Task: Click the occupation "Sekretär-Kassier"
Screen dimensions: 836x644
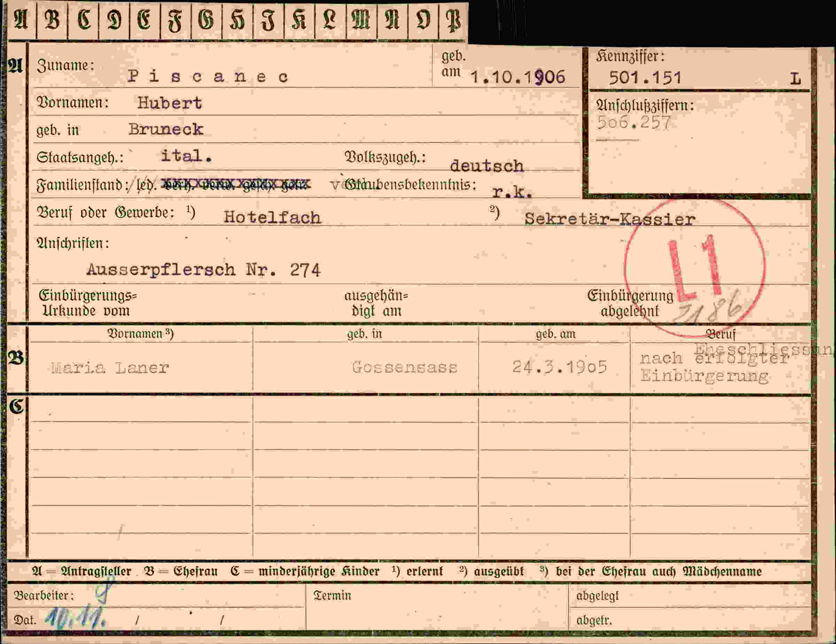Action: [x=610, y=219]
